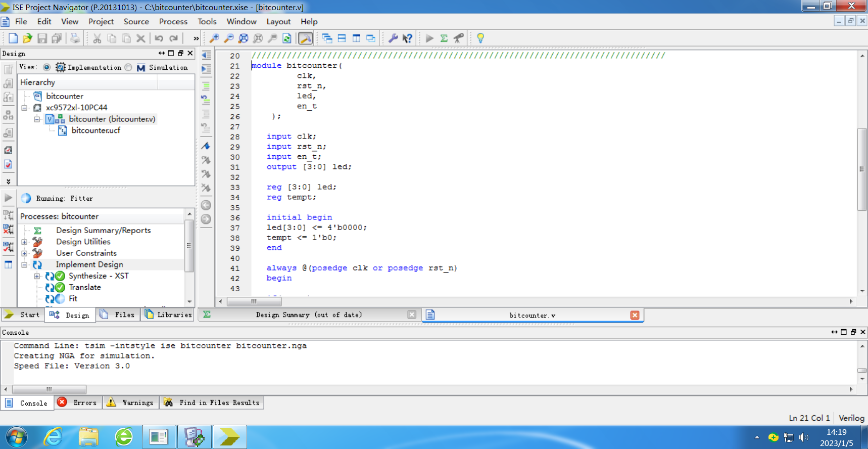Click the Windows Start button
Viewport: 868px width, 449px height.
click(17, 437)
